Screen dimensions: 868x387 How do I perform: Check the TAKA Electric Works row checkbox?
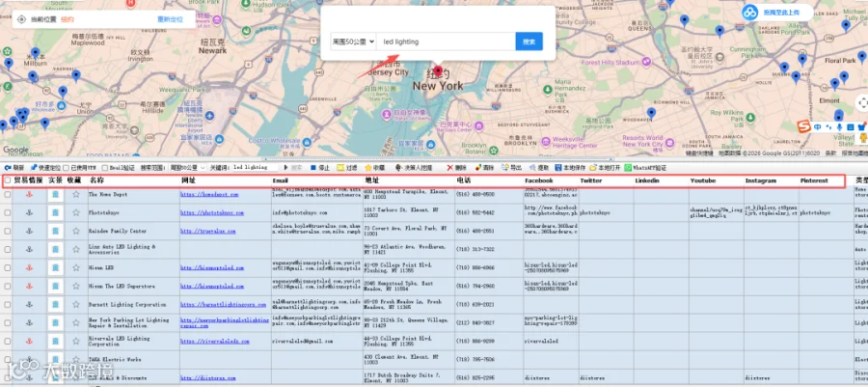(x=8, y=359)
